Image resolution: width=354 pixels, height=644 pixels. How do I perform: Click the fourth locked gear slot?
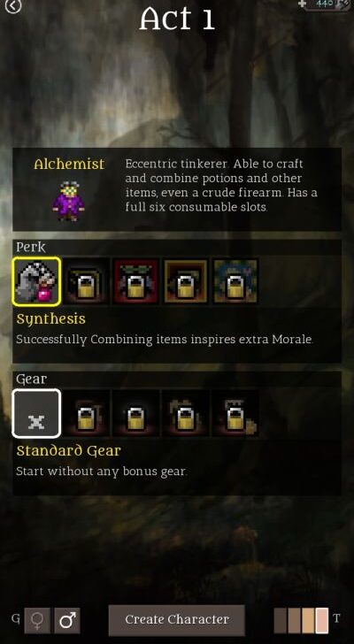tap(186, 414)
